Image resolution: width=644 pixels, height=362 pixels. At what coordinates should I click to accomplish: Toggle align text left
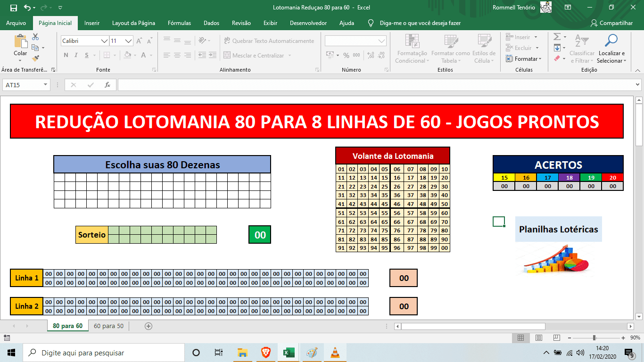tap(166, 55)
